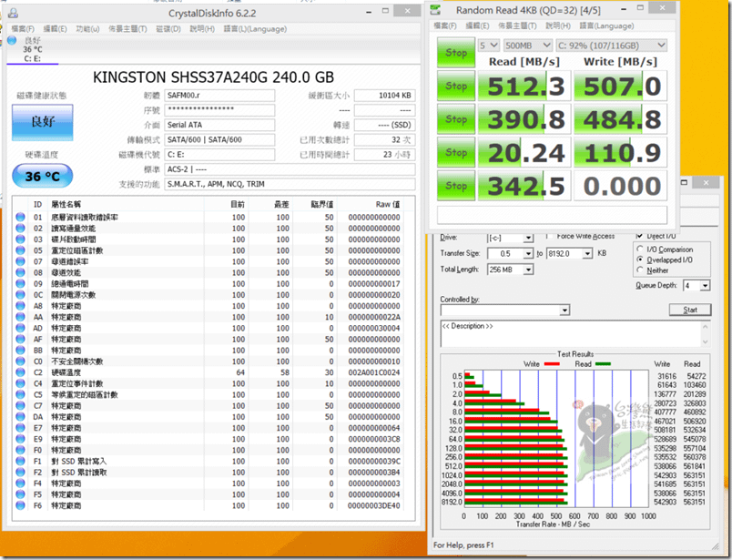Click status icon for SMART attribute C4

(x=20, y=383)
